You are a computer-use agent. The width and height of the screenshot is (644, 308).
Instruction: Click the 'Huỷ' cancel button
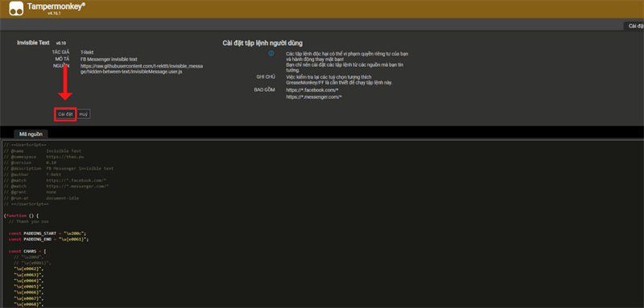[84, 114]
